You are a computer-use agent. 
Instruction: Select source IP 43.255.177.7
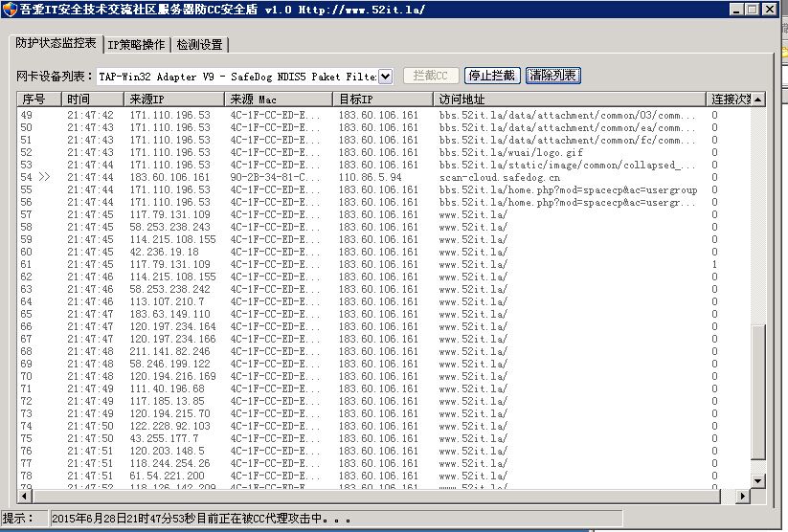click(165, 438)
